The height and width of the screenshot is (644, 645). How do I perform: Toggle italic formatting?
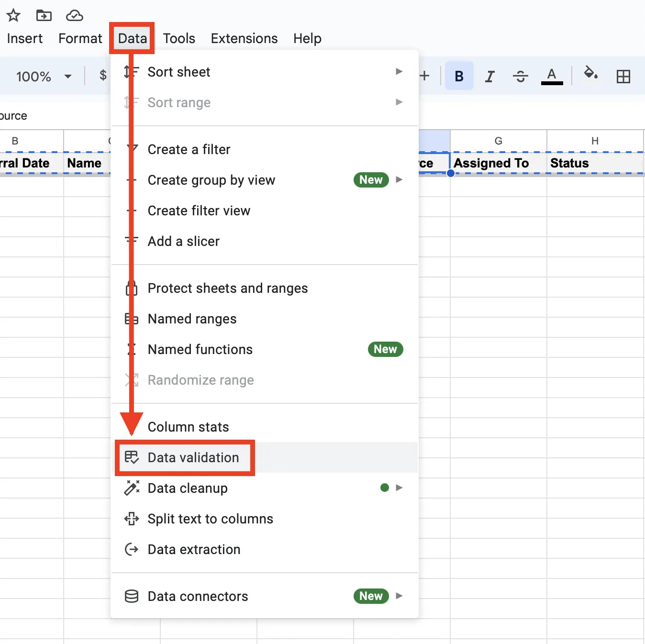[x=489, y=76]
